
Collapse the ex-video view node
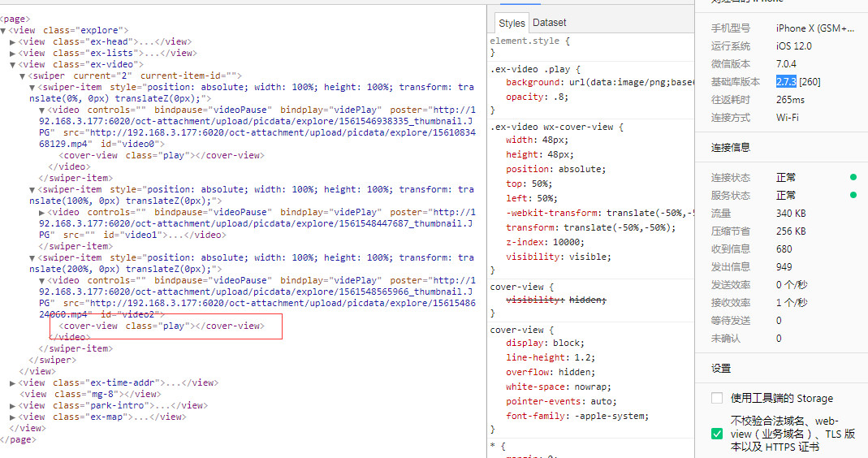(x=13, y=64)
